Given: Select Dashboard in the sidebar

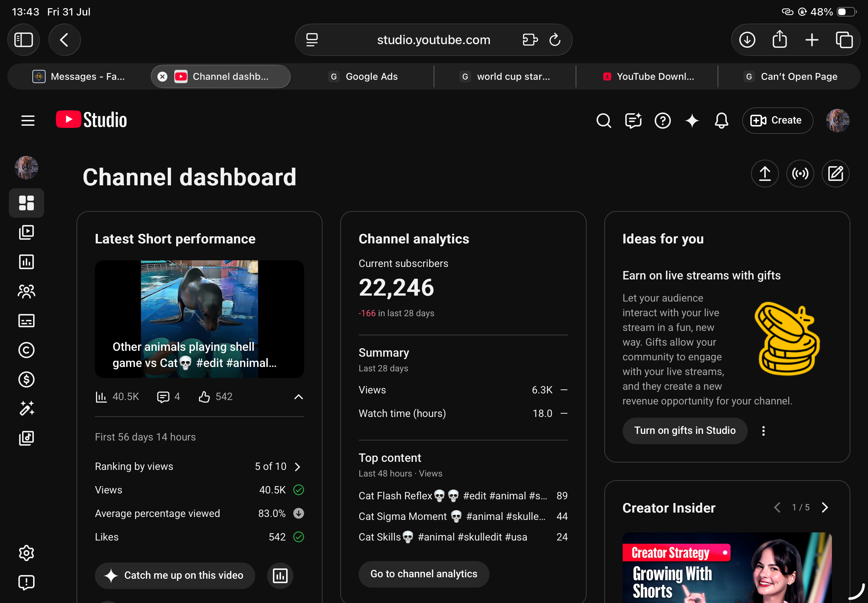Looking at the screenshot, I should pos(26,203).
